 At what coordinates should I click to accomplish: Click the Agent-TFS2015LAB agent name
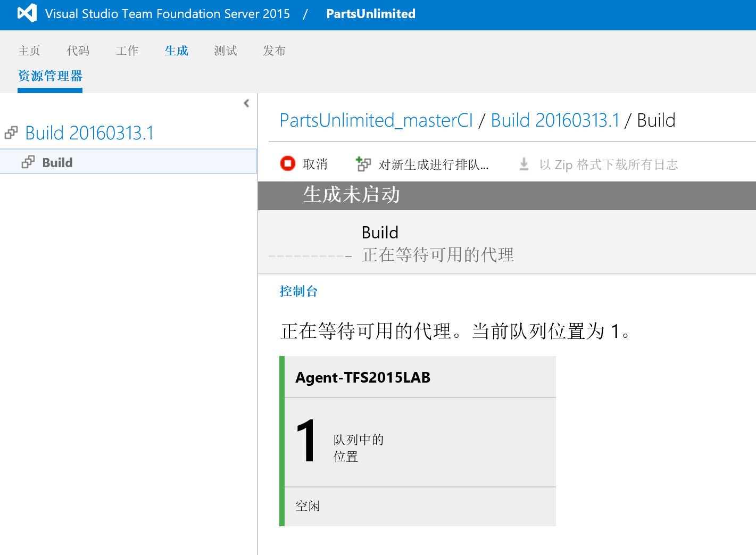[363, 377]
